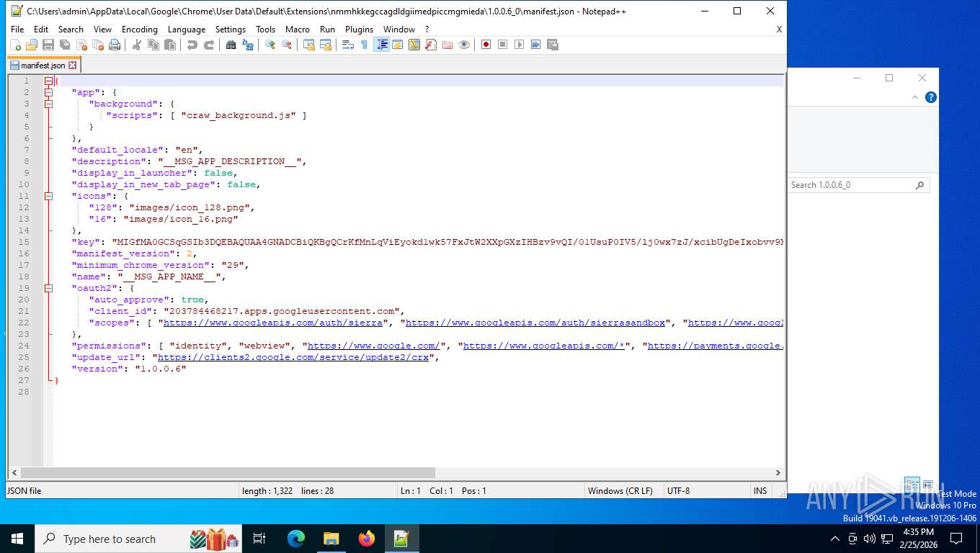Toggle the Indent guide toolbar button
Image resolution: width=980 pixels, height=553 pixels.
[x=381, y=45]
